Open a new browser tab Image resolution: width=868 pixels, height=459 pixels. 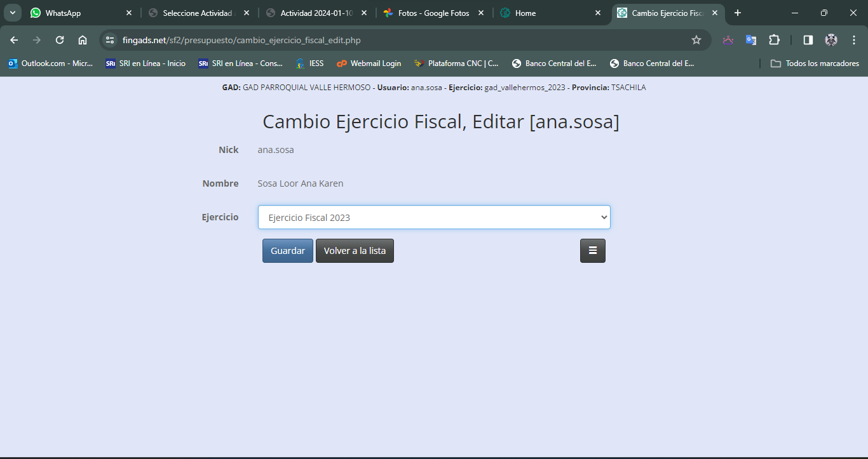(737, 13)
